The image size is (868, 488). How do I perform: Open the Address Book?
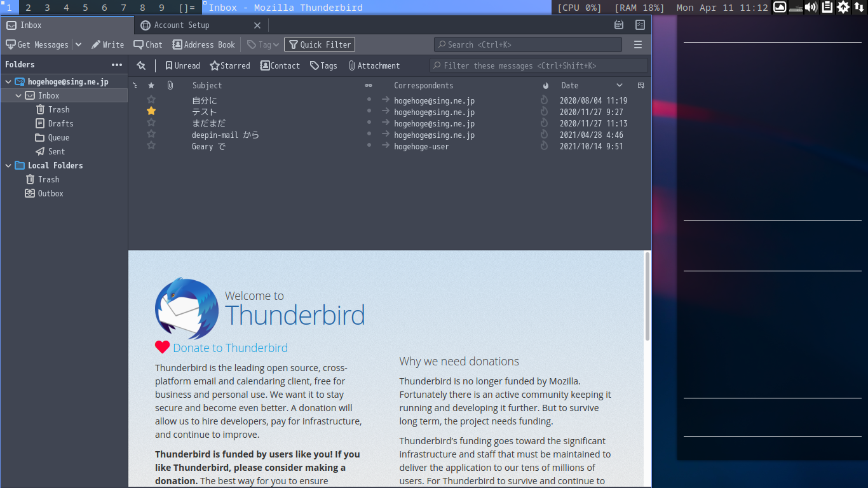pos(203,44)
